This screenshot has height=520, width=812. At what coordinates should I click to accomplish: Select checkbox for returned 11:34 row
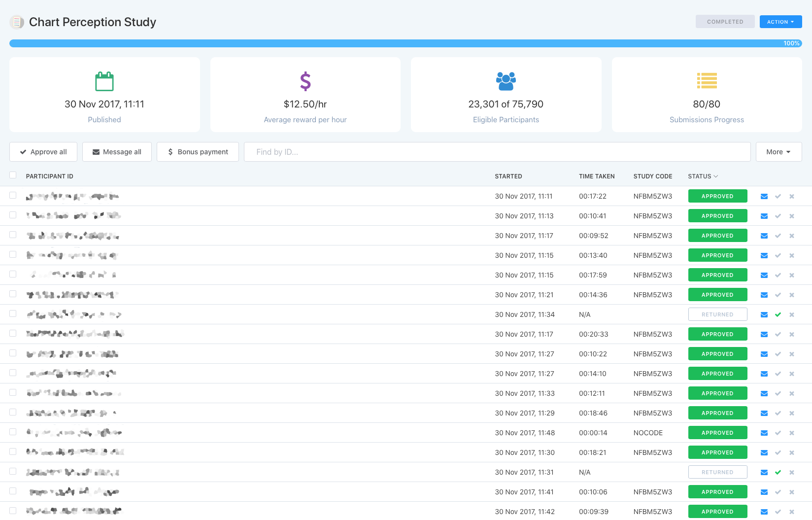(x=13, y=313)
